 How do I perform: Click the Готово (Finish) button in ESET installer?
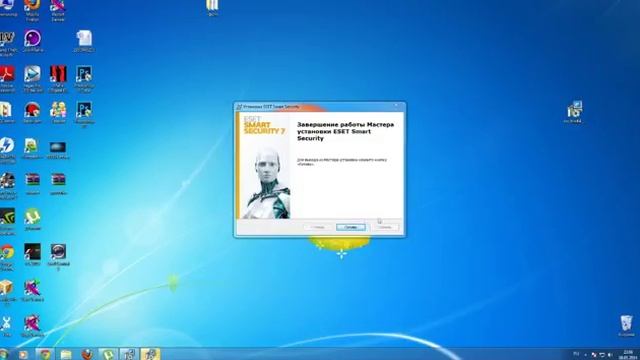click(x=351, y=227)
